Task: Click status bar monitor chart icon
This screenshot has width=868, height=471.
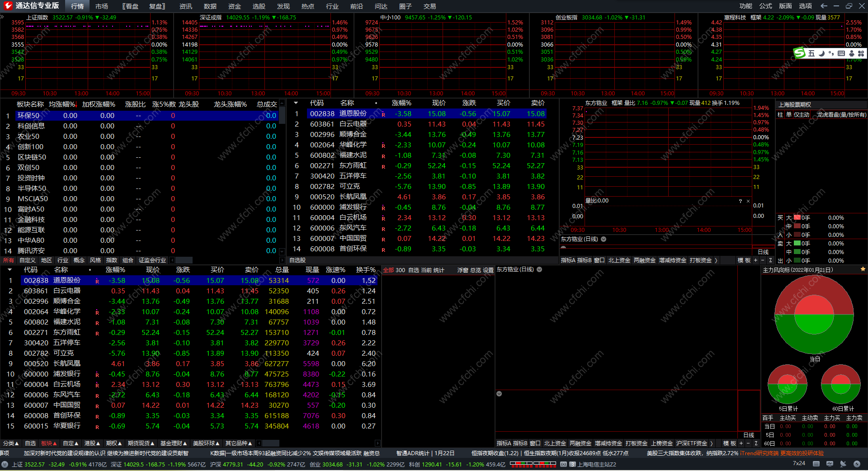Action: [830, 464]
